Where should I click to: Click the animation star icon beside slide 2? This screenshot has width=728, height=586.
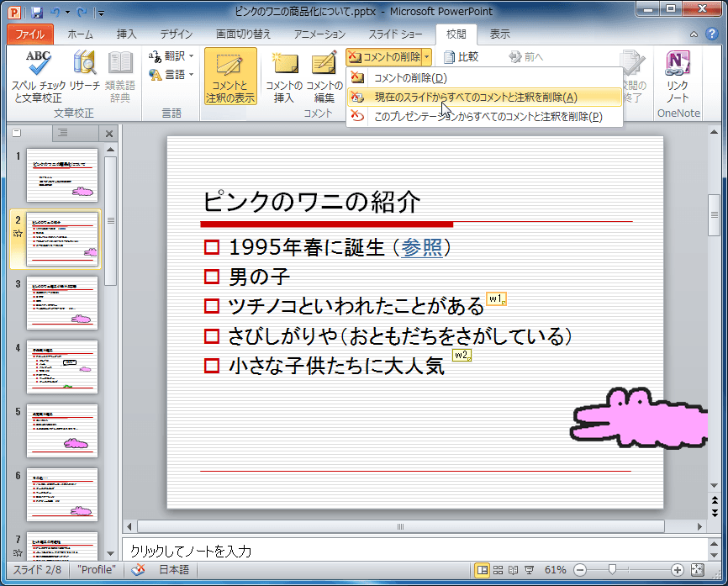point(18,234)
